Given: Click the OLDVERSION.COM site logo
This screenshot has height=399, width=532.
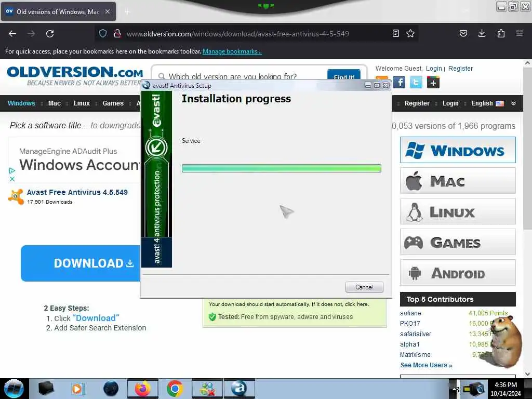Looking at the screenshot, I should [x=75, y=76].
